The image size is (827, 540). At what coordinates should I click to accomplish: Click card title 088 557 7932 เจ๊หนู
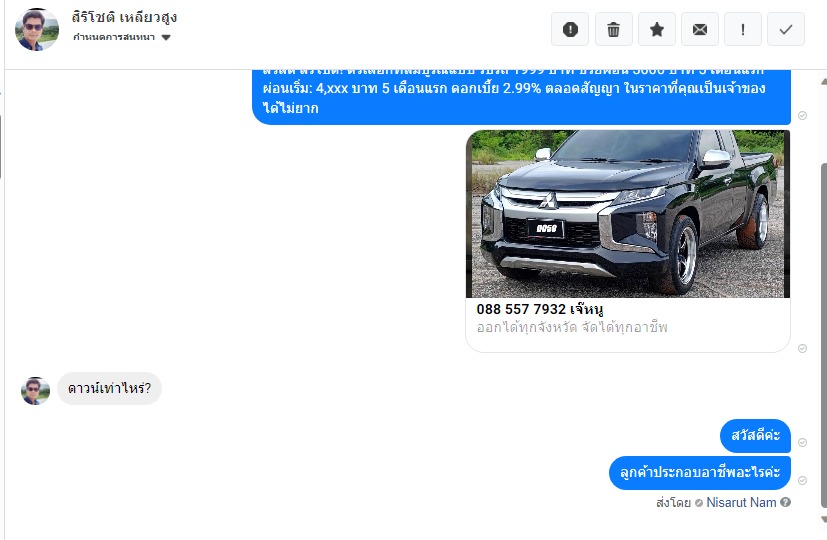(540, 309)
